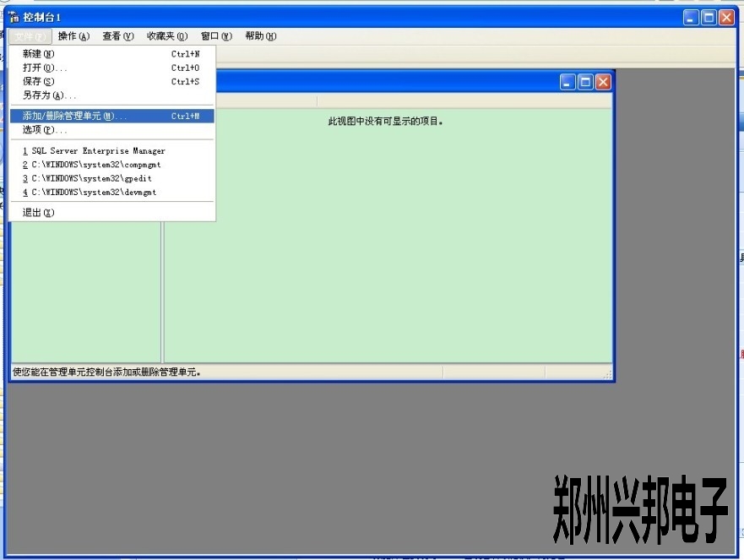This screenshot has width=744, height=560.
Task: Open the 收藏夹(O) menu
Action: pyautogui.click(x=166, y=36)
